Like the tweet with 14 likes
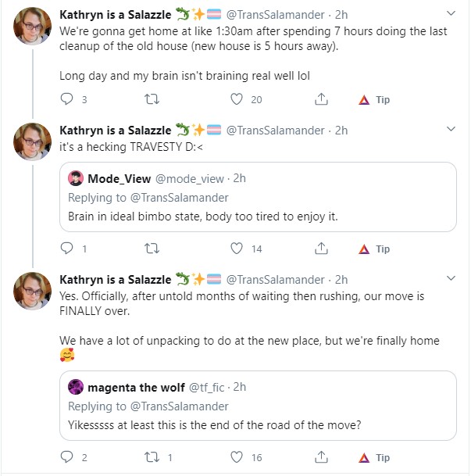This screenshot has height=476, width=471. coord(237,249)
